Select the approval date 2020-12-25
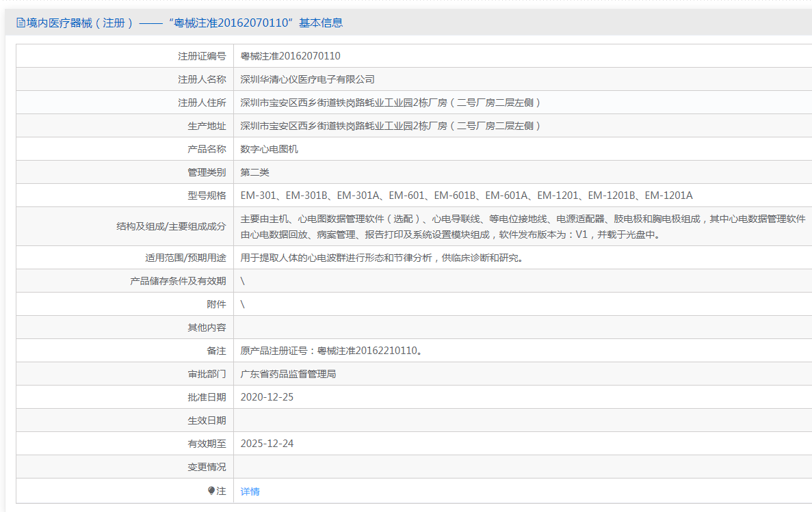The width and height of the screenshot is (812, 512). click(x=267, y=397)
